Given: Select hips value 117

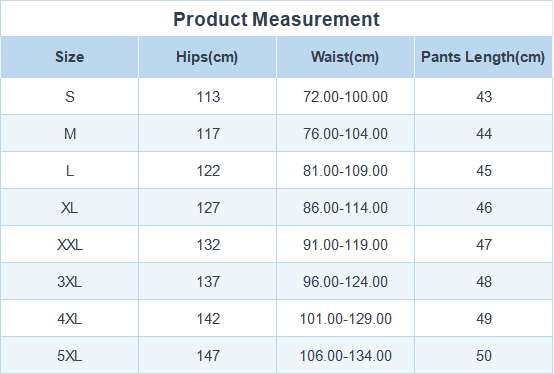Looking at the screenshot, I should [208, 133].
